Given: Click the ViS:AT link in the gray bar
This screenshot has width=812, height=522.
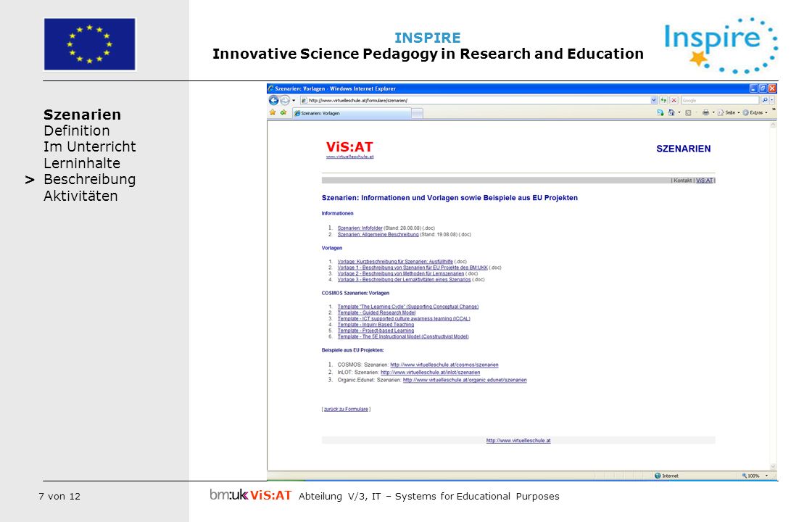Looking at the screenshot, I should (x=704, y=181).
